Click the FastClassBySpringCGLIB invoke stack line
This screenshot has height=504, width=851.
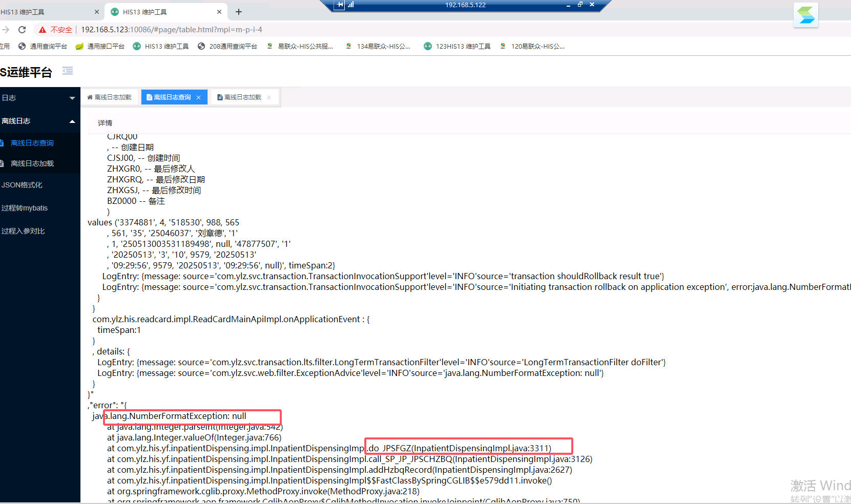pyautogui.click(x=329, y=480)
